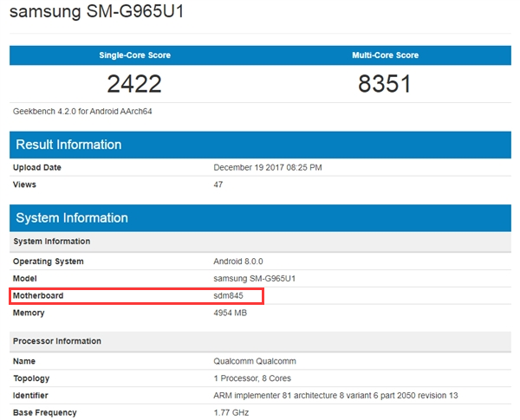Click the Upload Date label
Image resolution: width=520 pixels, height=420 pixels.
tap(36, 167)
